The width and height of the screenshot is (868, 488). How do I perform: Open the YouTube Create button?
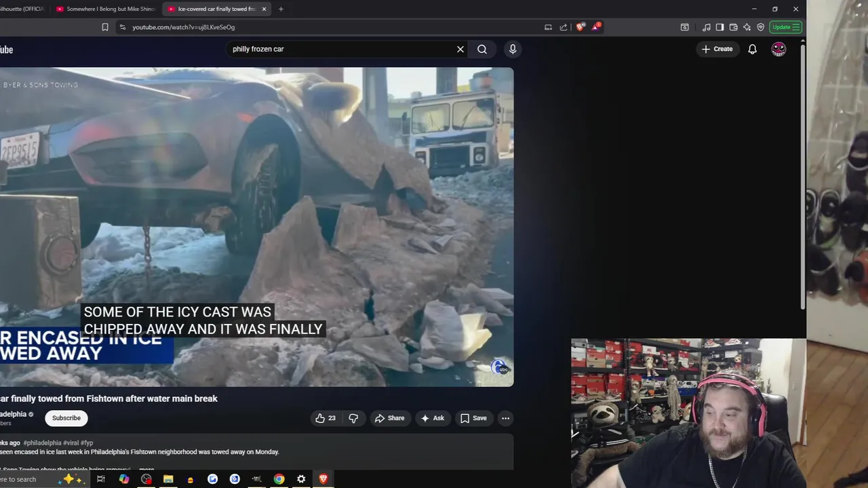click(717, 49)
